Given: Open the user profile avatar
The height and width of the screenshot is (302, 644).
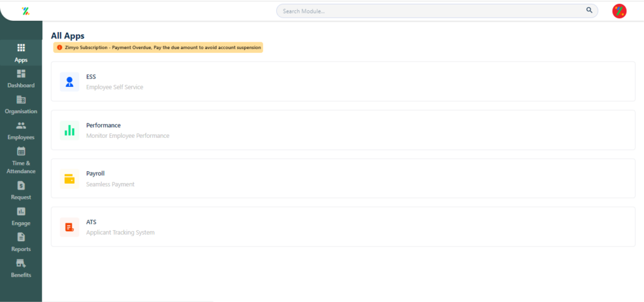Looking at the screenshot, I should 619,11.
